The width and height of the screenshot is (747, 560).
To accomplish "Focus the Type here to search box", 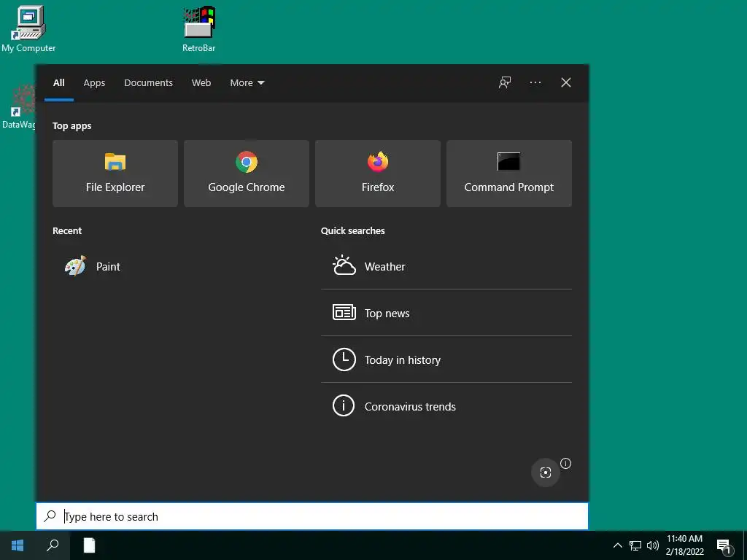I will [312, 516].
